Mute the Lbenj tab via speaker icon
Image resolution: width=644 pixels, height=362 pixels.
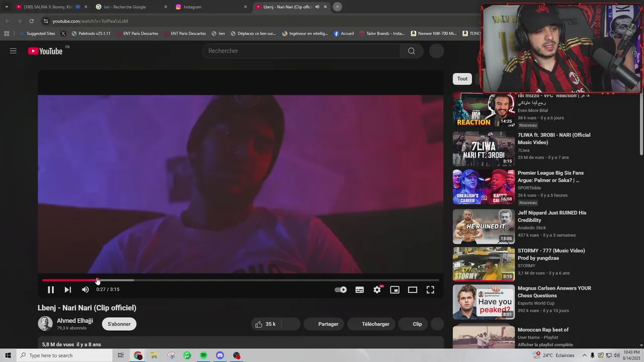[317, 7]
